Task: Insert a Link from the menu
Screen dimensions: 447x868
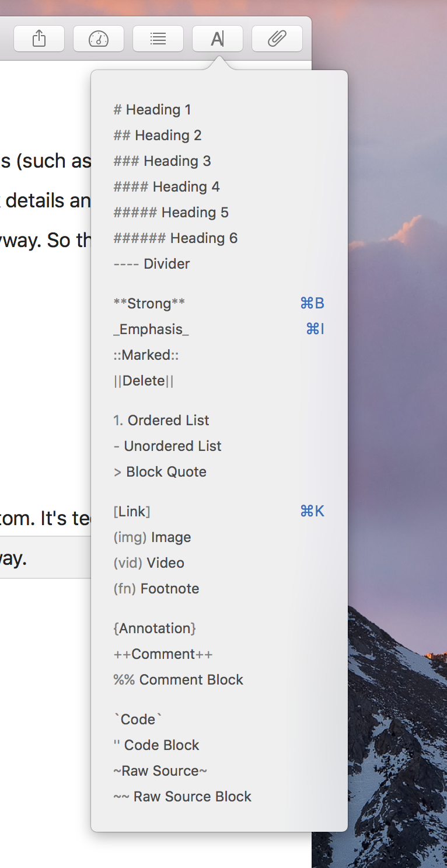Action: 219,512
